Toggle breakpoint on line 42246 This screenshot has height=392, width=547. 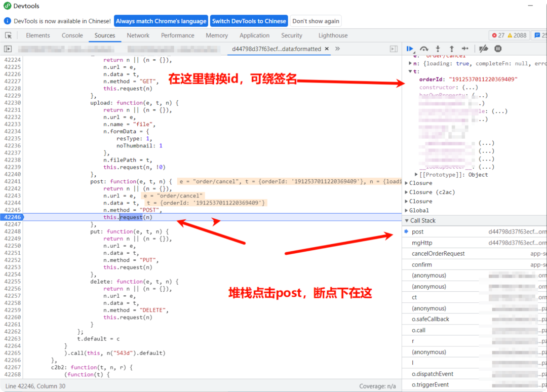click(x=13, y=217)
